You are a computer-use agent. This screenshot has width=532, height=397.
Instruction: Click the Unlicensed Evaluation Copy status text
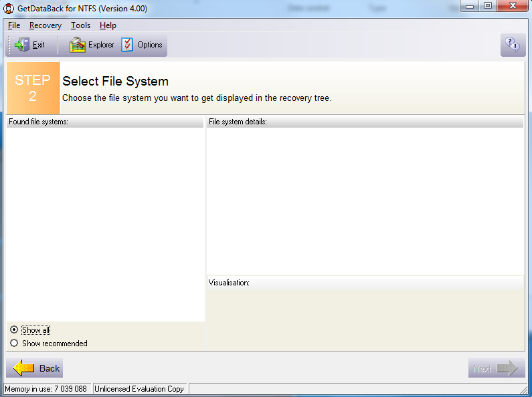coord(139,389)
